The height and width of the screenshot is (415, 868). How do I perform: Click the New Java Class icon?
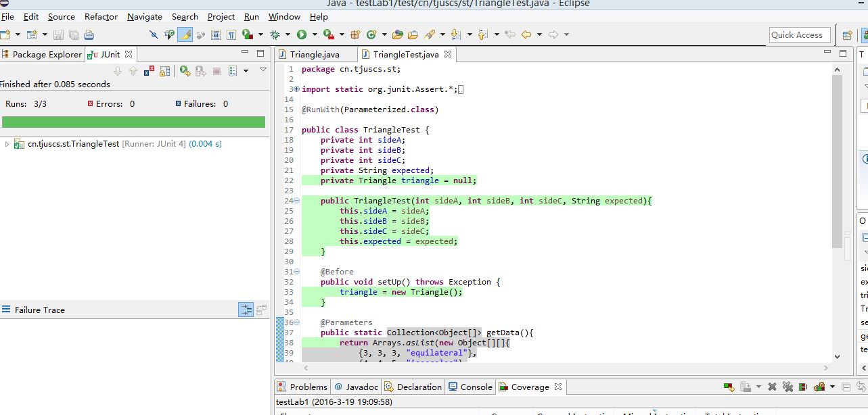tap(371, 34)
